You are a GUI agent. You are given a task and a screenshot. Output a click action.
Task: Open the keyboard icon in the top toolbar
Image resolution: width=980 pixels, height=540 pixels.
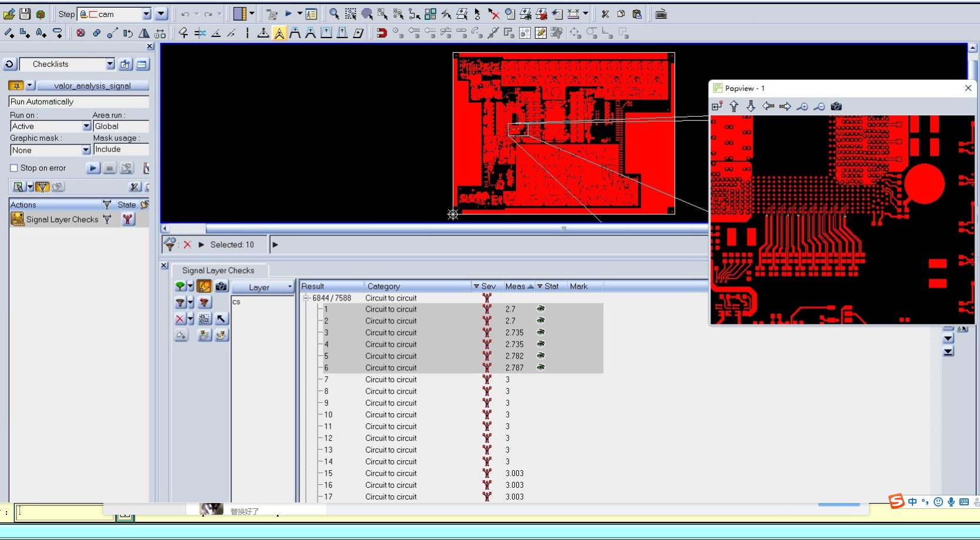pyautogui.click(x=661, y=14)
